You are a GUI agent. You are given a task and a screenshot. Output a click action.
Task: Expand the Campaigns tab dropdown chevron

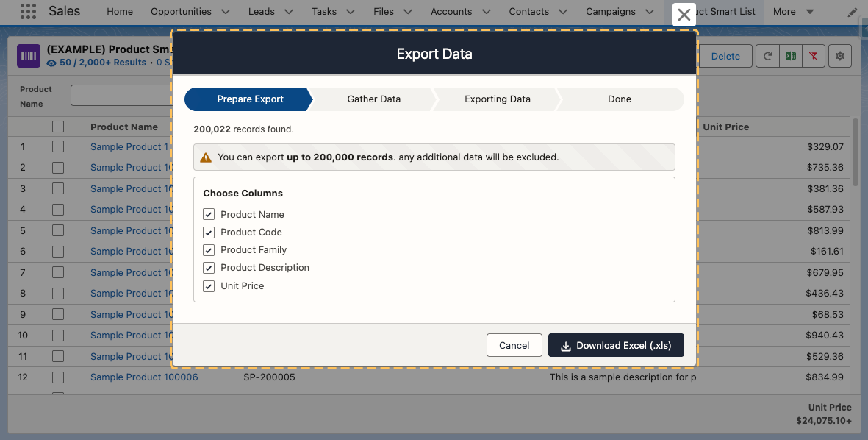[x=649, y=12]
